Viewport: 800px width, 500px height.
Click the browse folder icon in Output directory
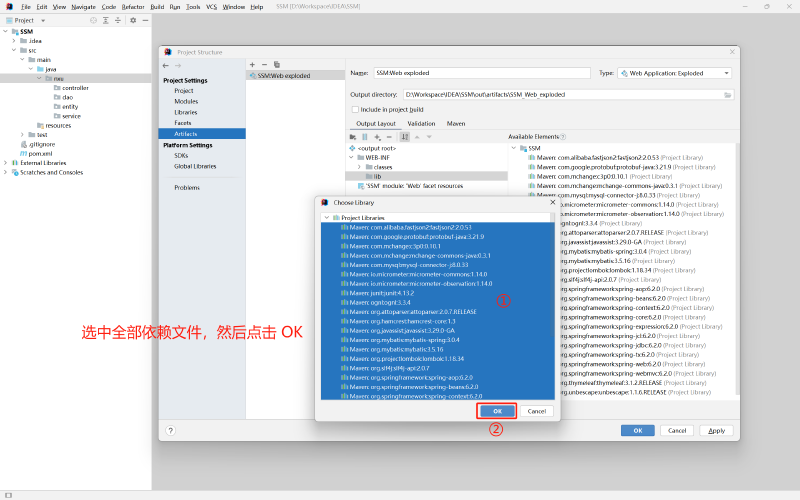728,95
